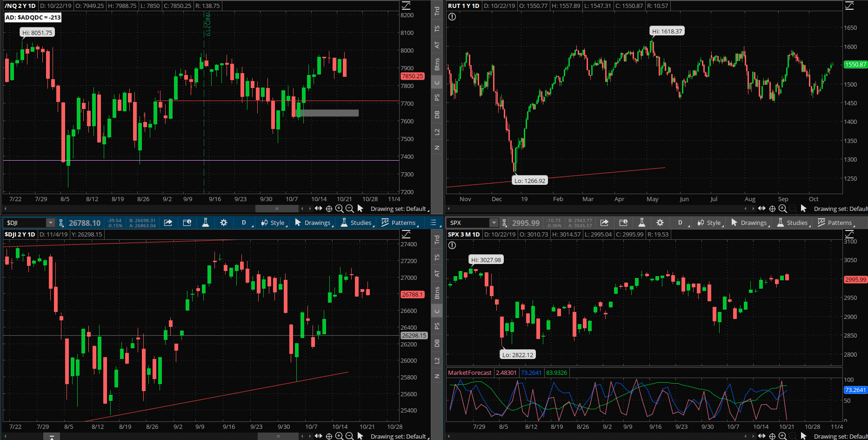Open Style menu in SPX toolbar
The image size is (868, 440).
pos(709,223)
